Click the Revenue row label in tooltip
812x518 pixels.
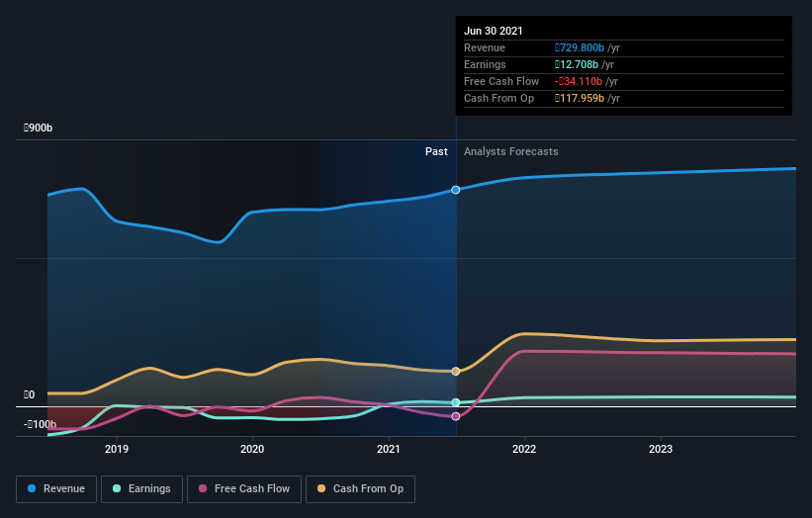(485, 47)
